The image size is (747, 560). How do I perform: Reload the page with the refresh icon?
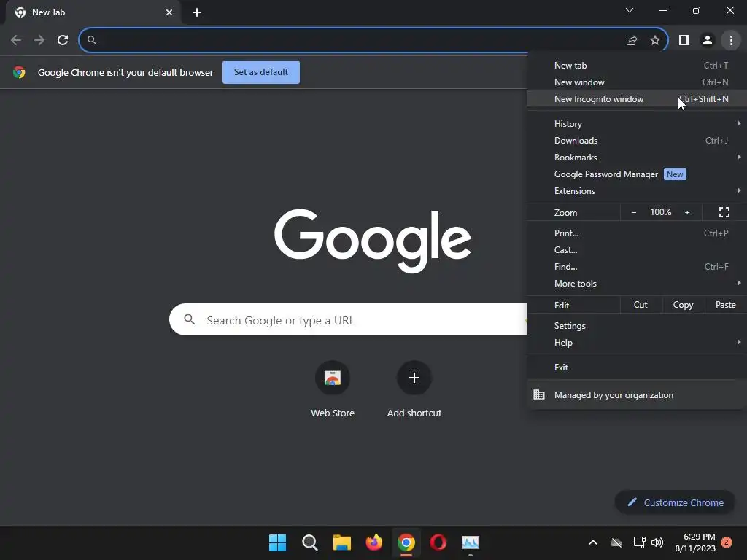(x=63, y=40)
